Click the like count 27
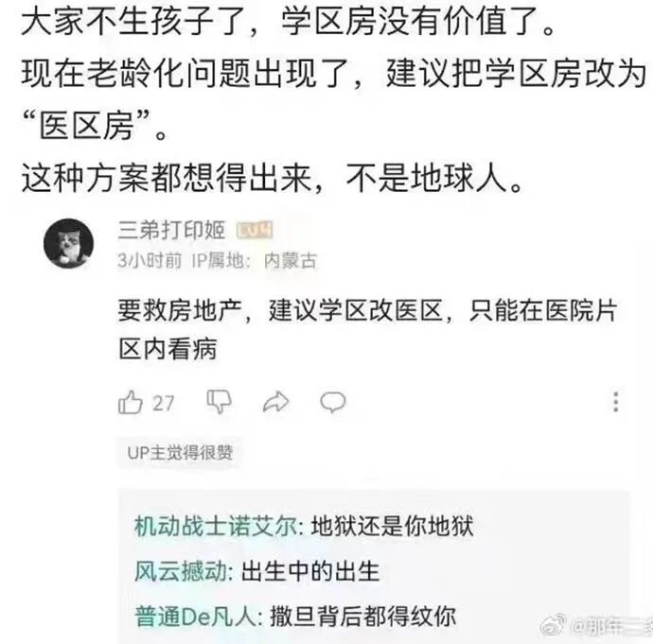 tap(163, 403)
